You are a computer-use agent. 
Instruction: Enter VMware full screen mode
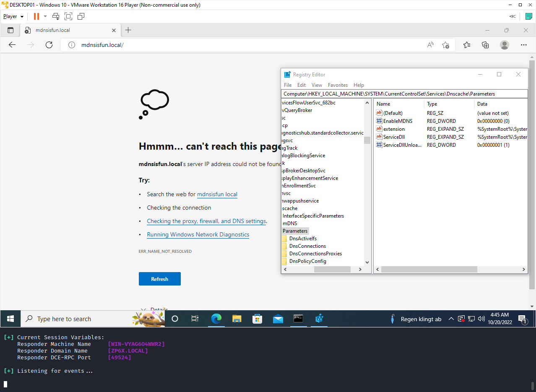[x=68, y=16]
